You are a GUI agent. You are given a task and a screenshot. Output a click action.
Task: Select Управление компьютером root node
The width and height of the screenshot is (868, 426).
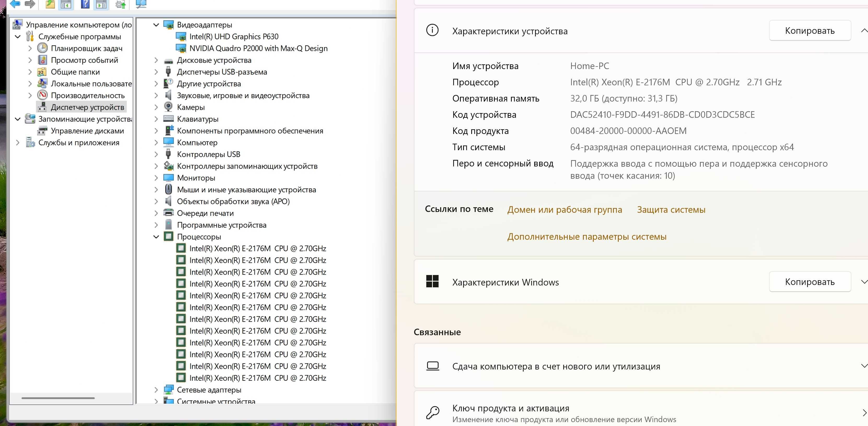[x=79, y=25]
